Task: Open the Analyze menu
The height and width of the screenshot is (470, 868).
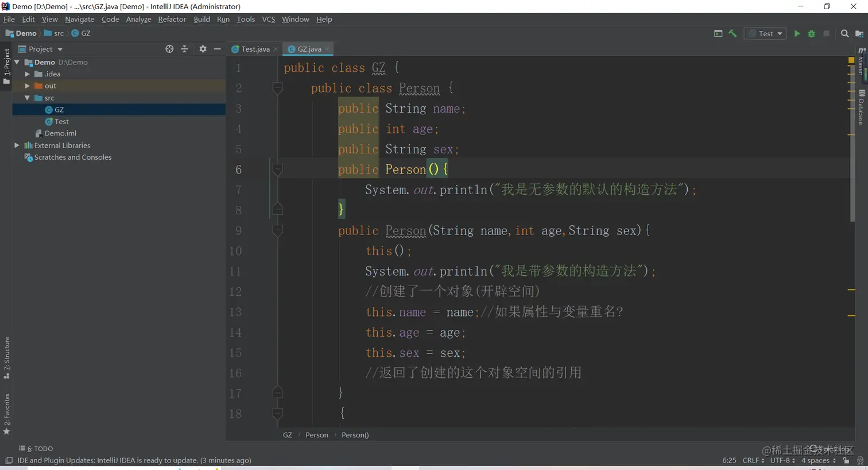Action: tap(138, 19)
